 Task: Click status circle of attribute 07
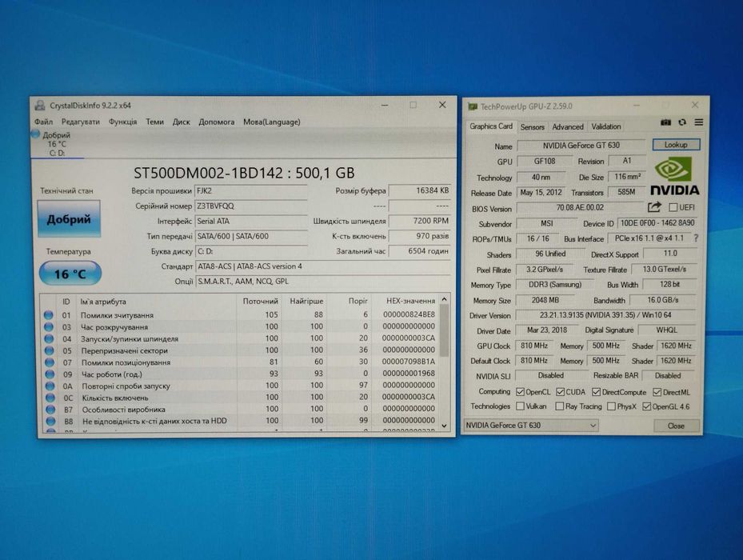coord(50,362)
